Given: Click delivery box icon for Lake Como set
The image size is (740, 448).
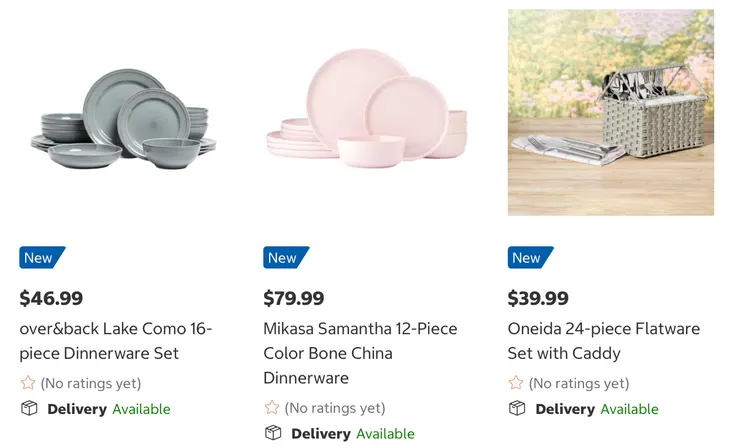Looking at the screenshot, I should pos(29,408).
